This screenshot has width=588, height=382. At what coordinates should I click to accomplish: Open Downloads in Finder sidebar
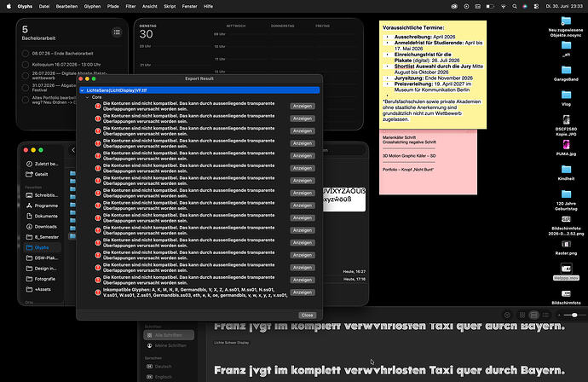pyautogui.click(x=42, y=227)
